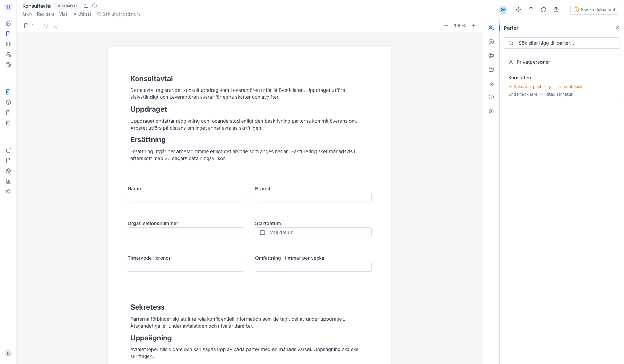Click the purple app logo icon
The height and width of the screenshot is (364, 624).
8,7
